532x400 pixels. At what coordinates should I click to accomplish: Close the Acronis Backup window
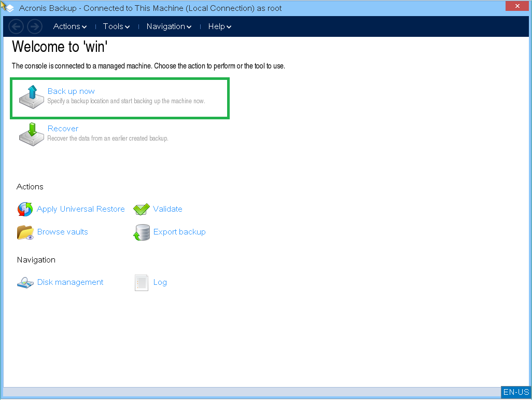coord(517,6)
